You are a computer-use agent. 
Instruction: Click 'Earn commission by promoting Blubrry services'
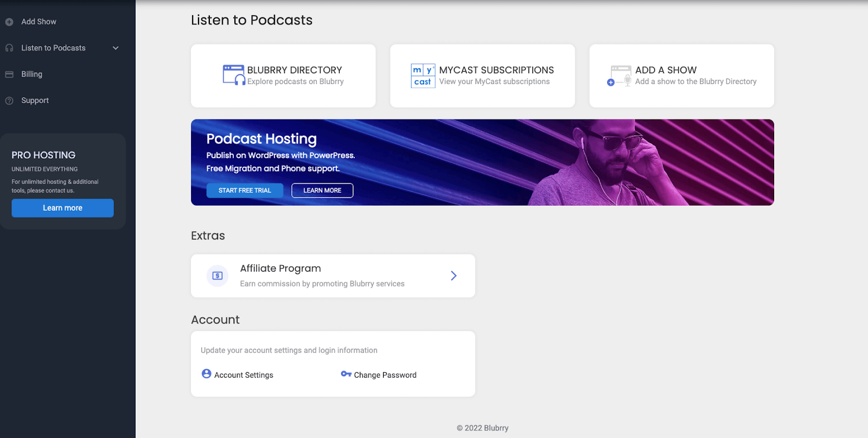point(322,284)
